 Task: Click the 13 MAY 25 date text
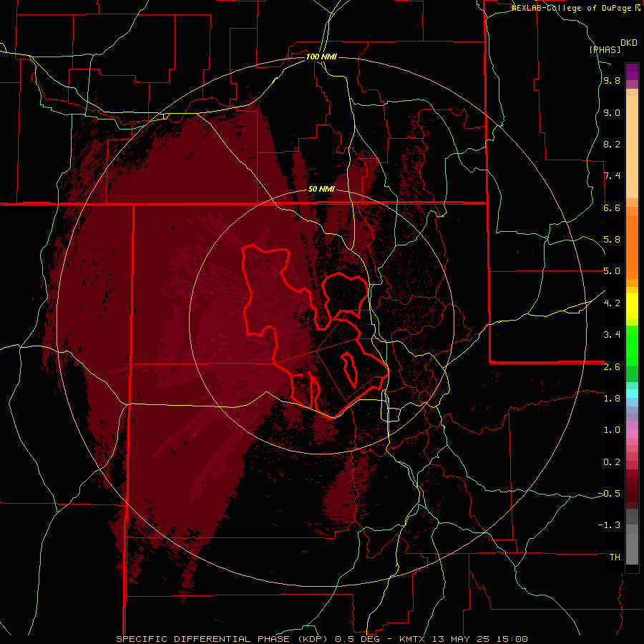pos(462,639)
